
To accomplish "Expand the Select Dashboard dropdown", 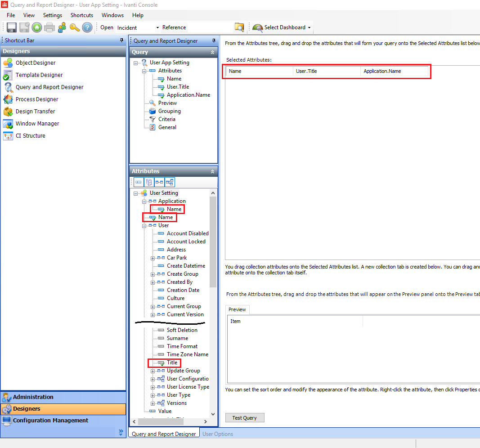I will pyautogui.click(x=309, y=28).
